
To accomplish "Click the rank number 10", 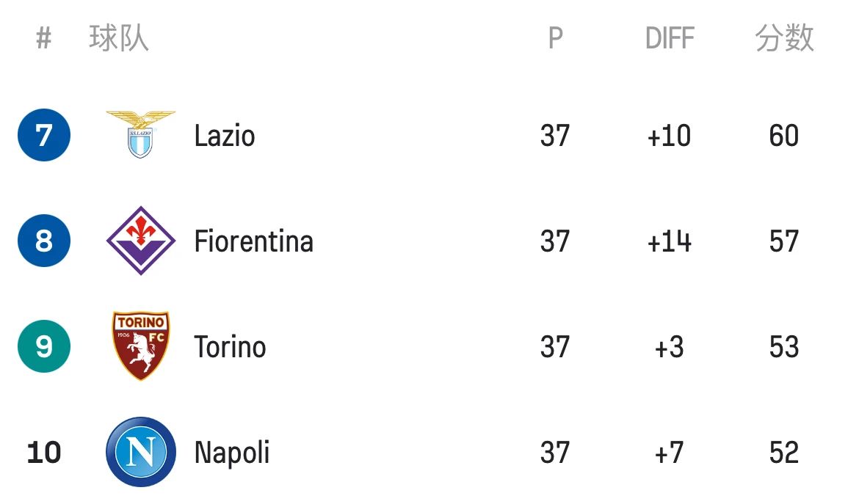I will coord(44,453).
